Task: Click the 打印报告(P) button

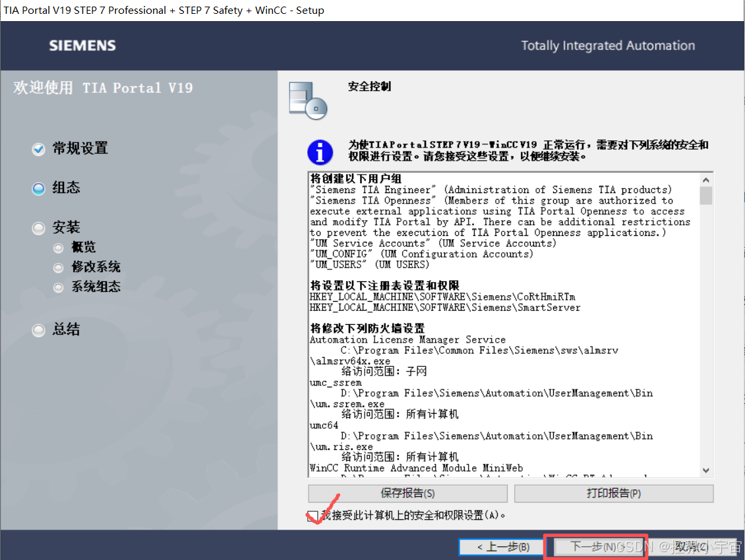Action: (614, 493)
